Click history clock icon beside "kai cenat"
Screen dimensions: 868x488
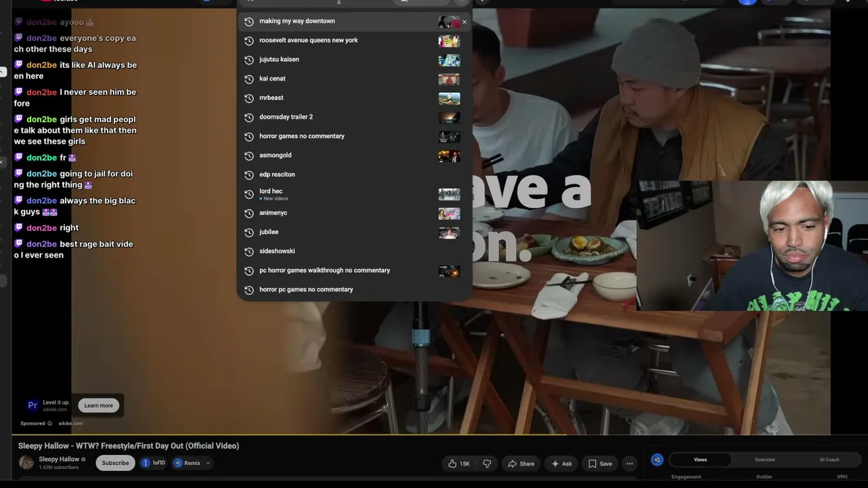[249, 79]
